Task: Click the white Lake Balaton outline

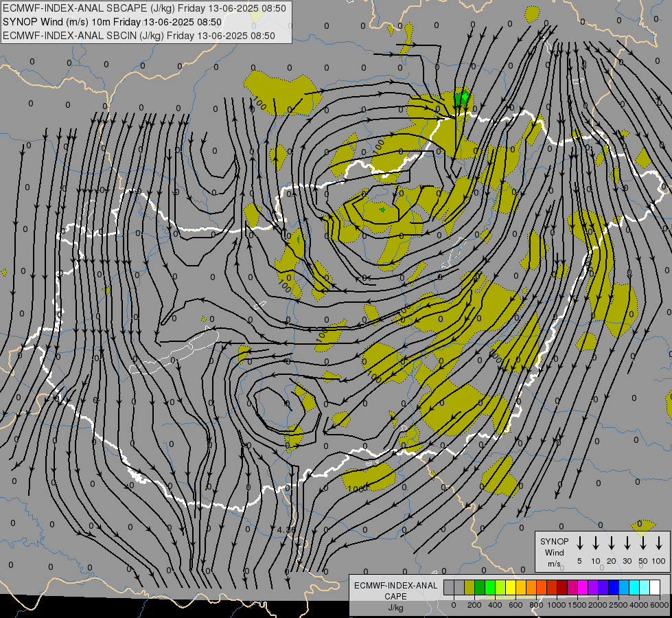Action: coord(175,350)
